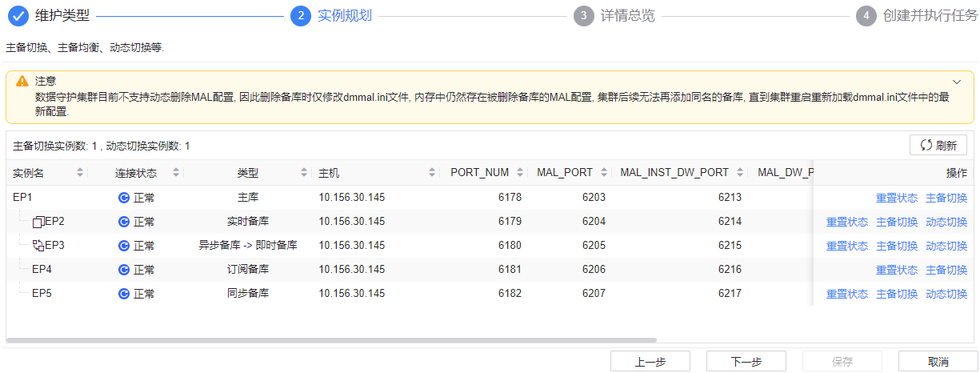Image resolution: width=980 pixels, height=373 pixels.
Task: Click the step 4 circle icon for 创建并执行任务
Action: (x=866, y=16)
